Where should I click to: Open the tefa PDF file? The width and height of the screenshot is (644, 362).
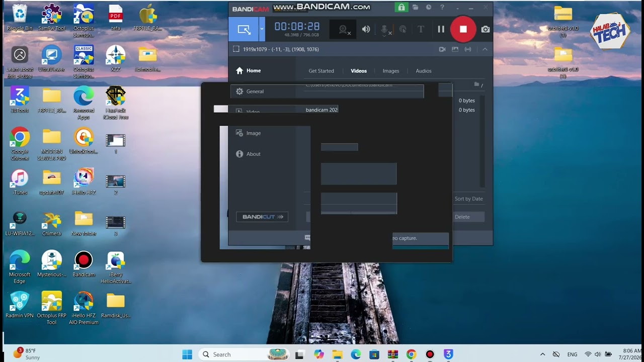tap(116, 18)
